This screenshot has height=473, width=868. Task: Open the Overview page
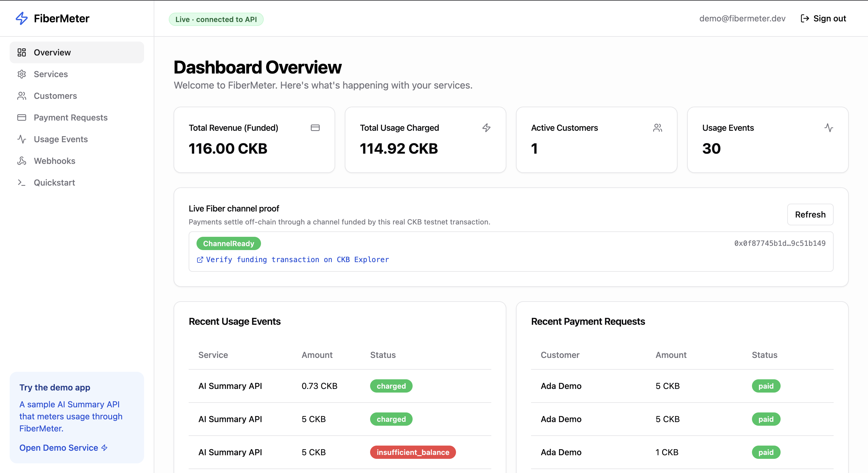(x=77, y=52)
